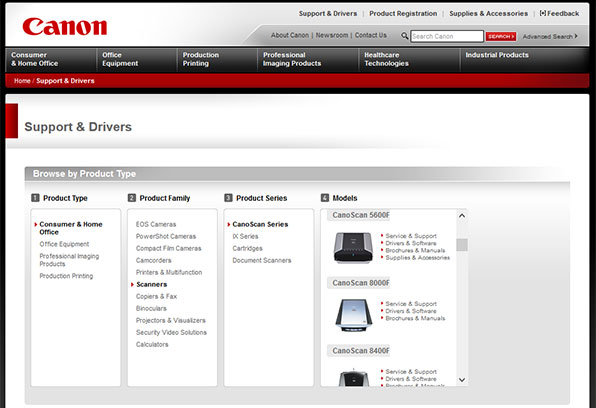
Task: Open Brochures & Manuals for CanoScan 8000F
Action: coord(415,318)
